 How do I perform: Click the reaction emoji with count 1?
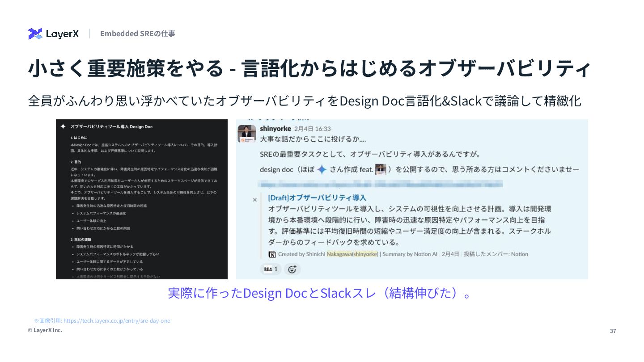click(x=271, y=269)
